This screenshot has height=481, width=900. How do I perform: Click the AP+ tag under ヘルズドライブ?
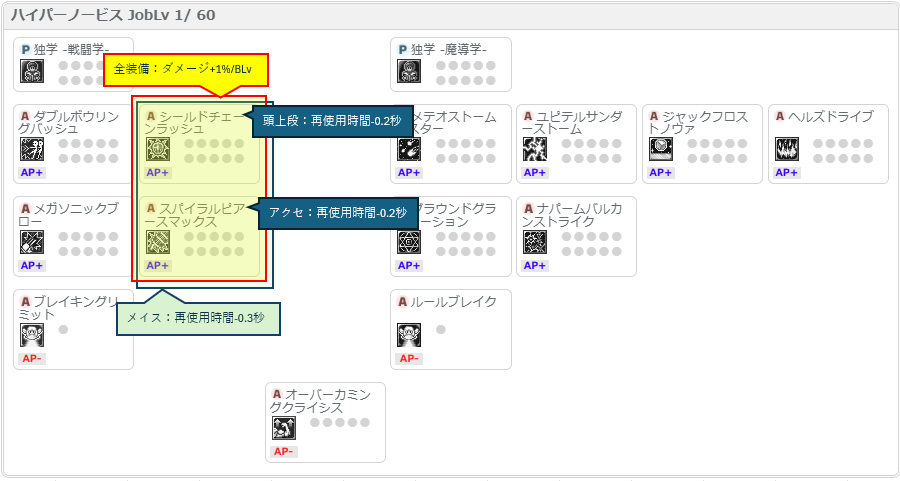pos(786,173)
